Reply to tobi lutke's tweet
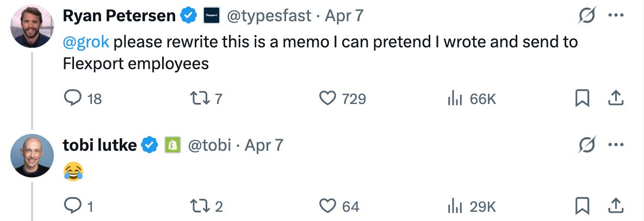The image size is (644, 221). pyautogui.click(x=73, y=206)
